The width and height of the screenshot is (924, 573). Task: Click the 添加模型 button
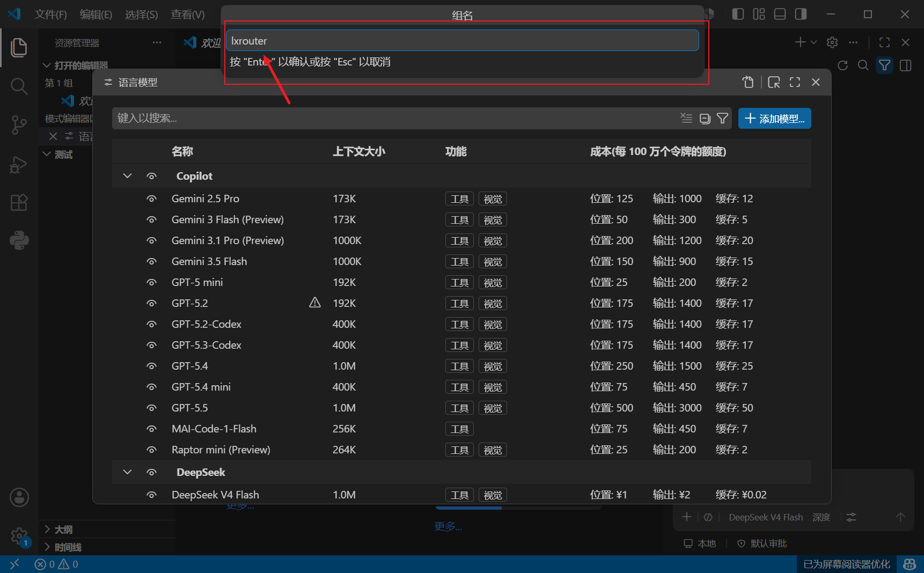pyautogui.click(x=775, y=119)
